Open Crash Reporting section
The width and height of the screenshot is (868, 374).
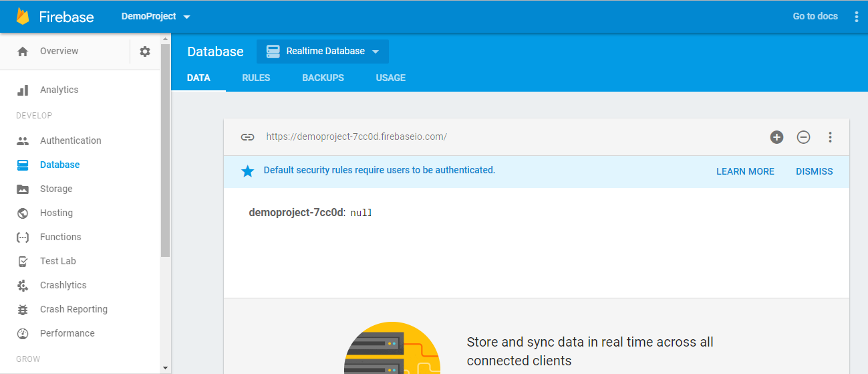click(74, 309)
